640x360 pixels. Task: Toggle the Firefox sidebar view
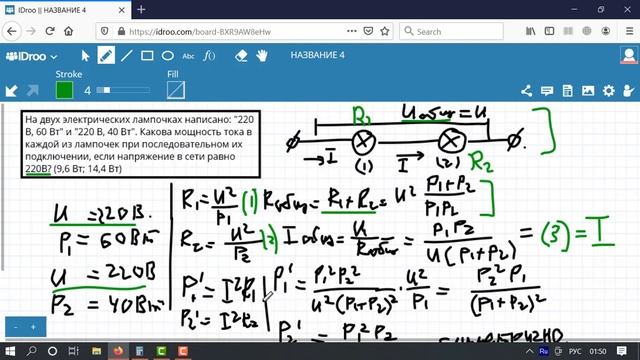[549, 31]
